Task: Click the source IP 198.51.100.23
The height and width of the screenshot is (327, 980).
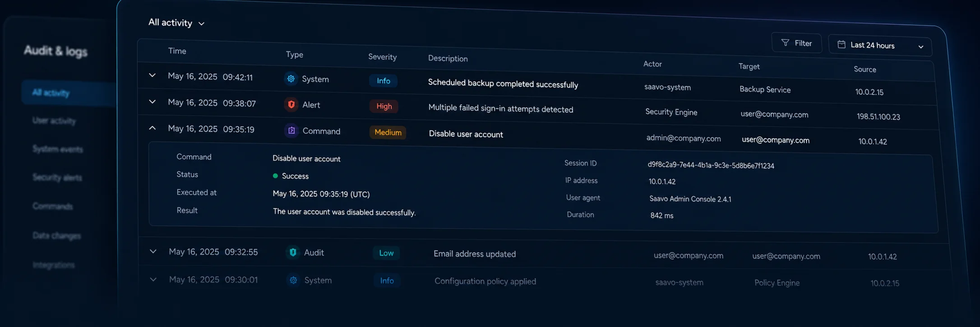Action: [878, 117]
